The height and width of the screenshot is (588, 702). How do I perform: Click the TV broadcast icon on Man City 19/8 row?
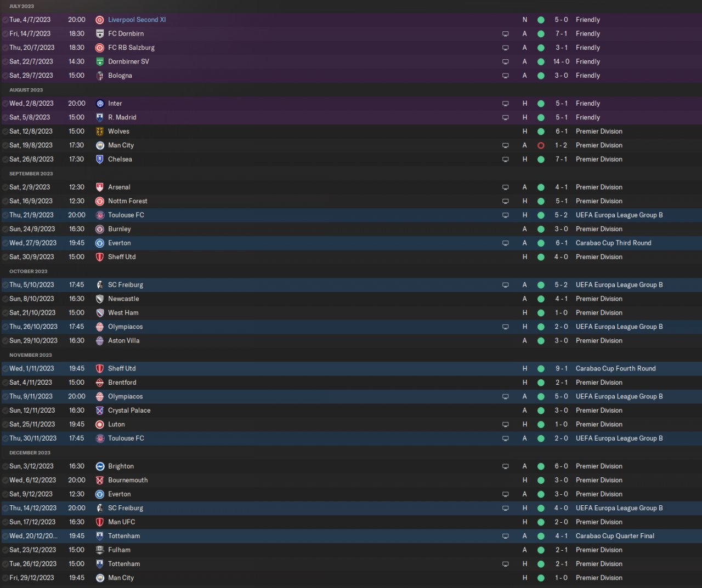pos(505,146)
